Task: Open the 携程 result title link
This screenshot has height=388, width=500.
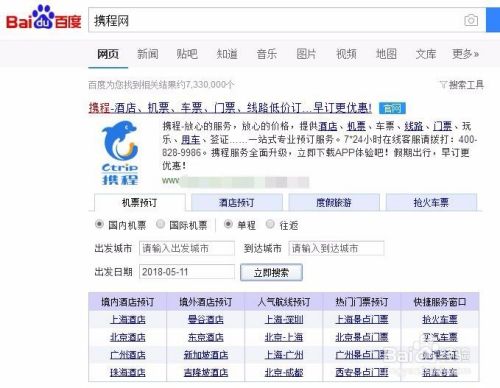Action: pos(230,108)
